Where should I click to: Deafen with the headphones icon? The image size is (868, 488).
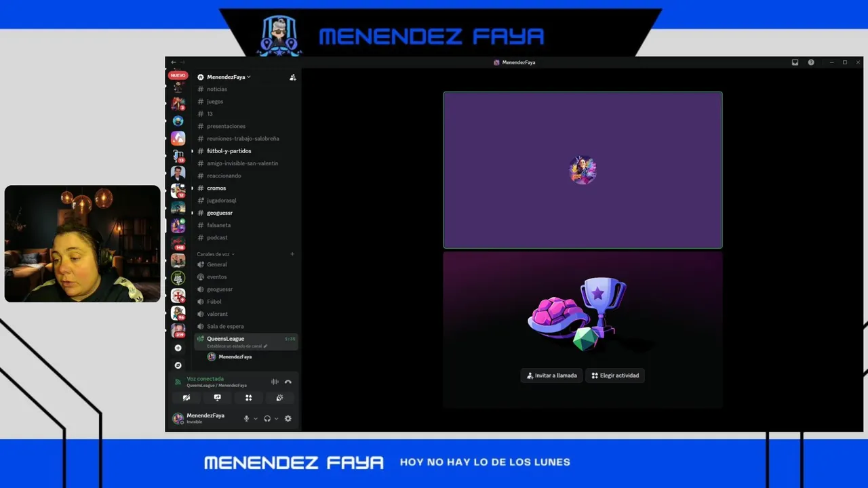[x=267, y=419]
